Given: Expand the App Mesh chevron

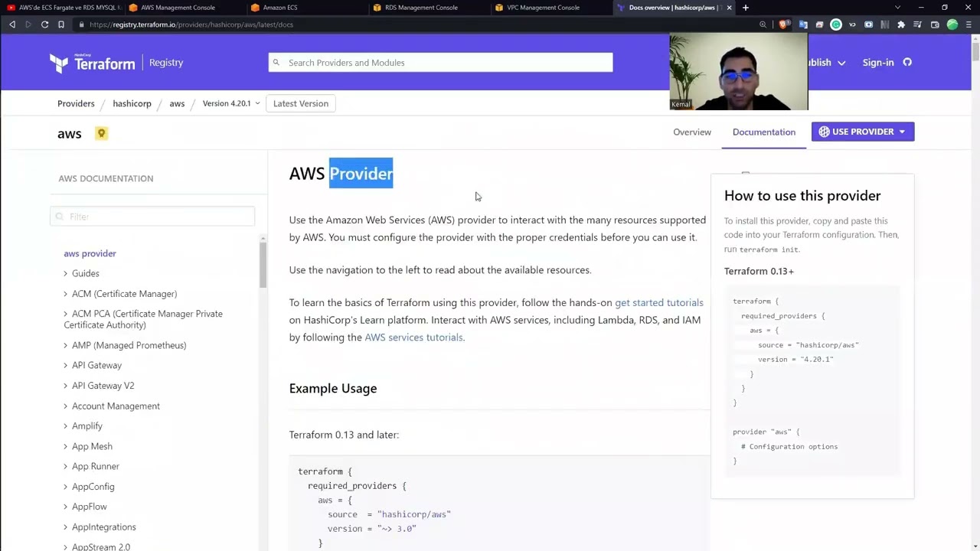Looking at the screenshot, I should click(x=66, y=446).
